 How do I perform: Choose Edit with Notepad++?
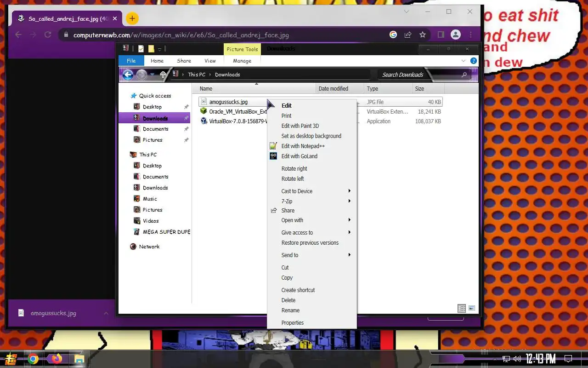point(312,146)
